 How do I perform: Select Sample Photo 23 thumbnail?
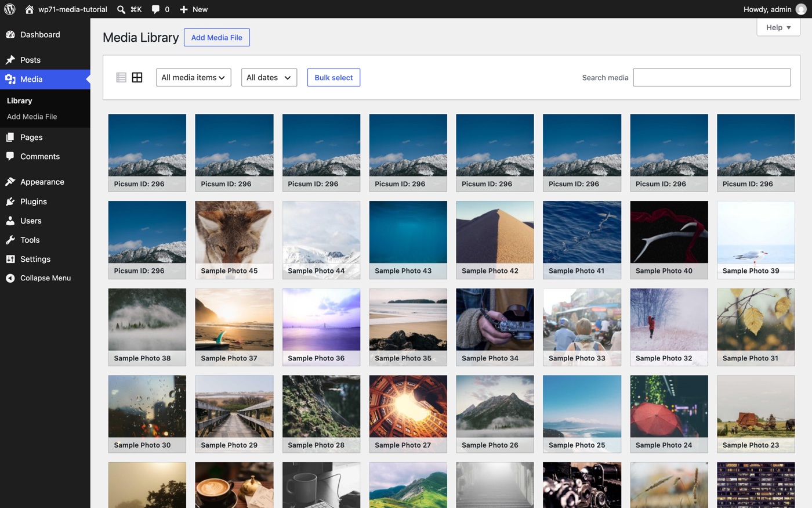[756, 414]
